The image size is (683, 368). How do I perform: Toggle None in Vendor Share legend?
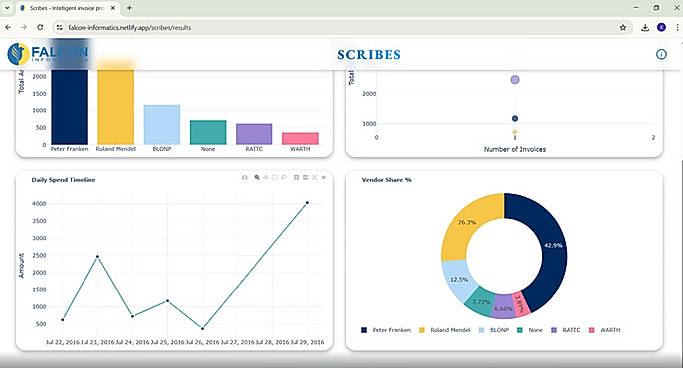(530, 330)
